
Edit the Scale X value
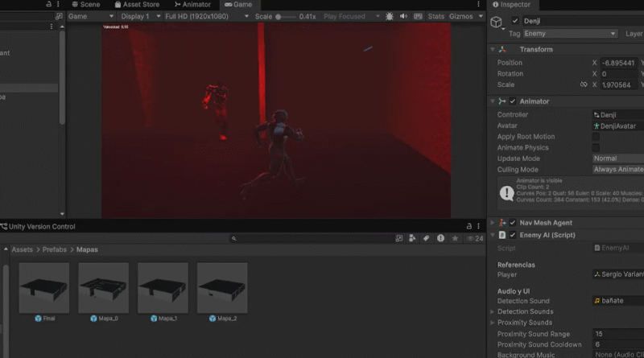pyautogui.click(x=619, y=85)
